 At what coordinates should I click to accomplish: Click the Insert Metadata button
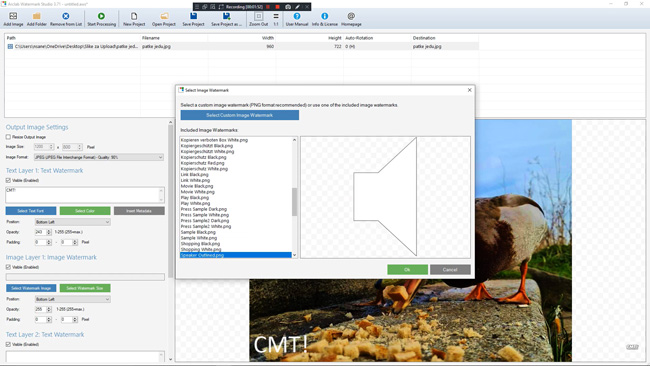point(139,211)
